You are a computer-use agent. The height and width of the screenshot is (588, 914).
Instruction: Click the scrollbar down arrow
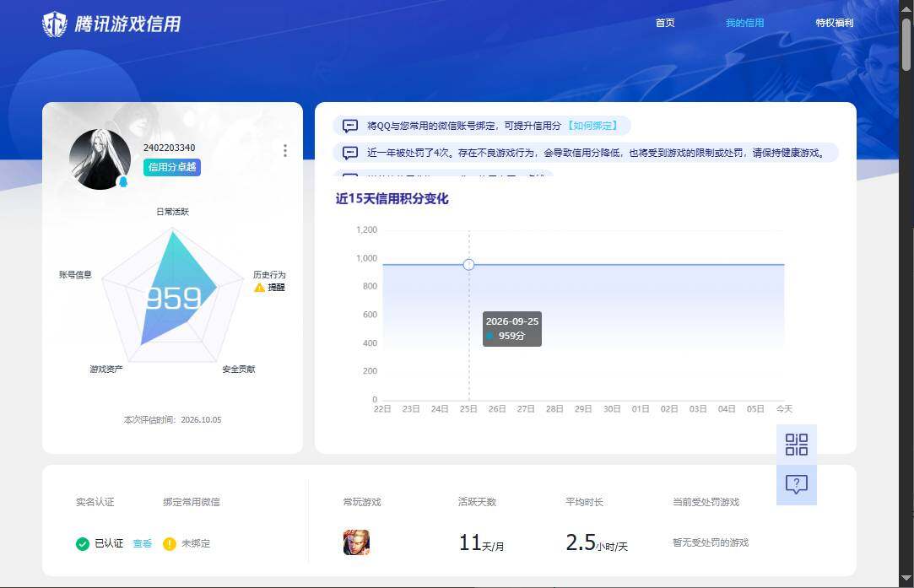(x=906, y=579)
